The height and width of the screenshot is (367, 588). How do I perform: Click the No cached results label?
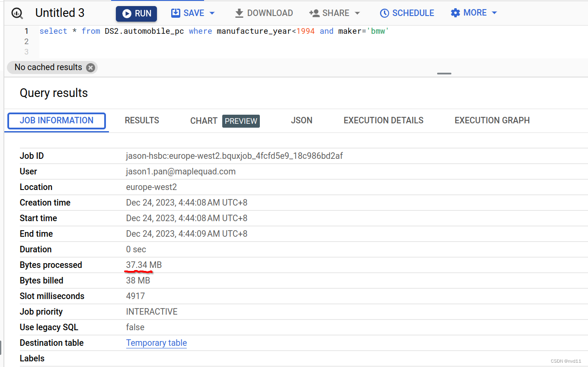click(48, 68)
